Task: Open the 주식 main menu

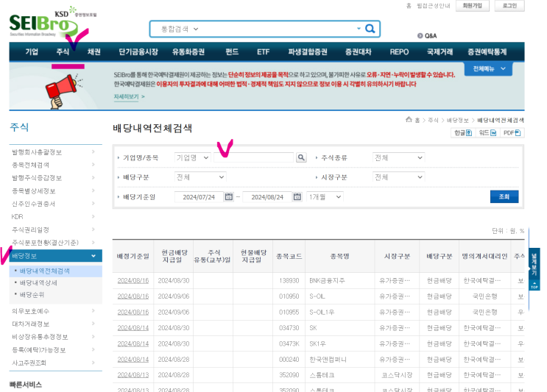Action: tap(63, 52)
